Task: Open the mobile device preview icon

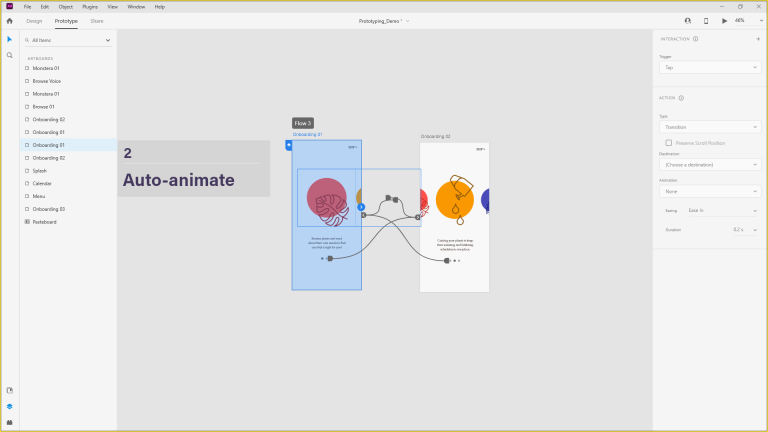Action: pos(706,20)
